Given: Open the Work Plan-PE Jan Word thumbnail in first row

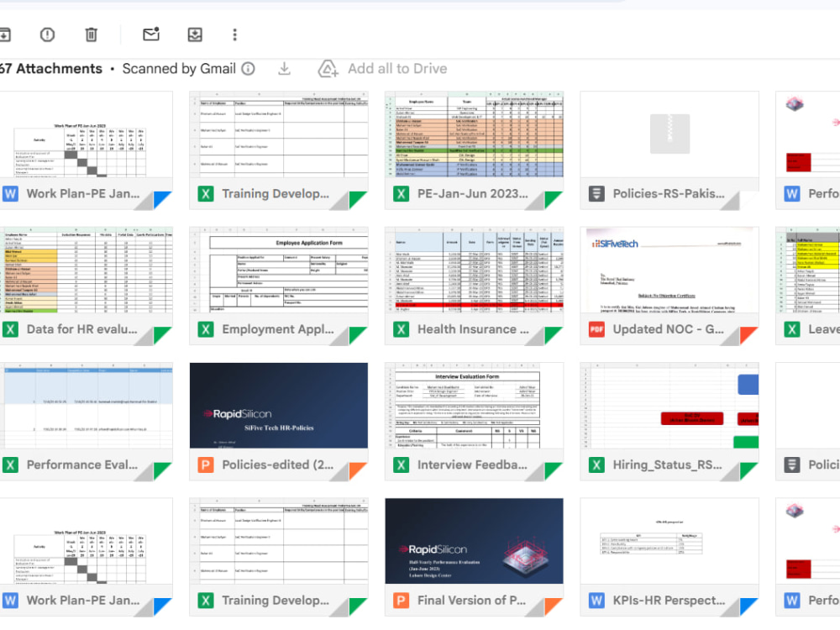Looking at the screenshot, I should tap(86, 134).
